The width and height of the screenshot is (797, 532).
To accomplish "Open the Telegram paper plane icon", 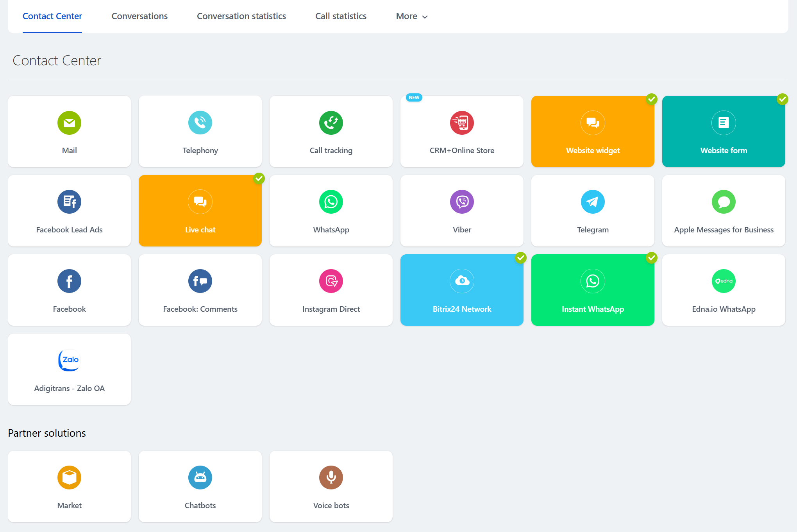I will (593, 202).
